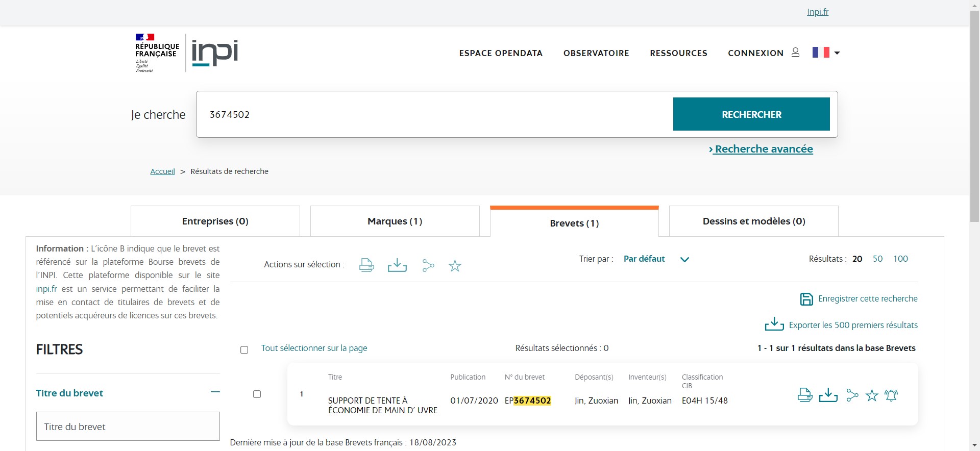Switch to the Entreprises (0) tab

pos(215,221)
